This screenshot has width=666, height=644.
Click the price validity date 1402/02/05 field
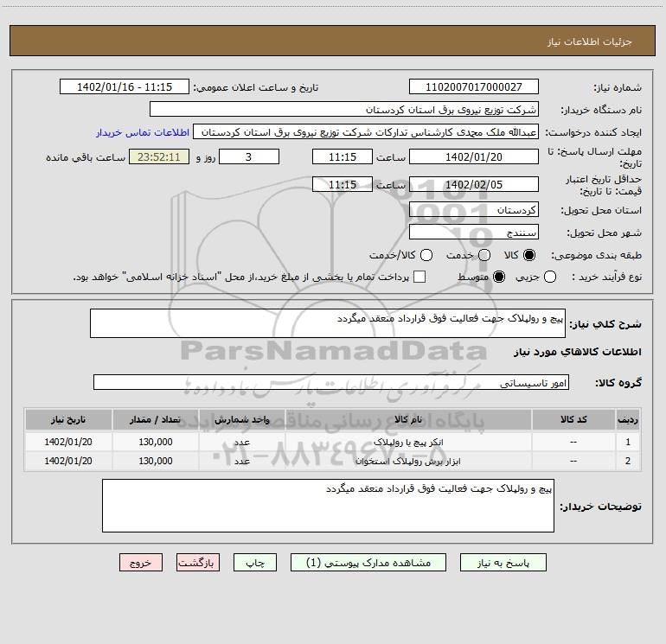[474, 184]
